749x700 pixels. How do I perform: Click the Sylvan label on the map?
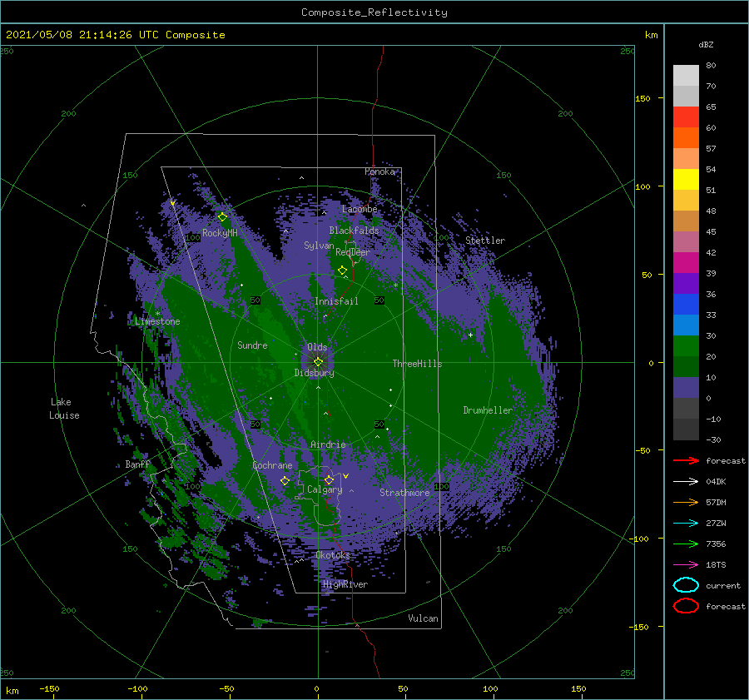coord(319,246)
